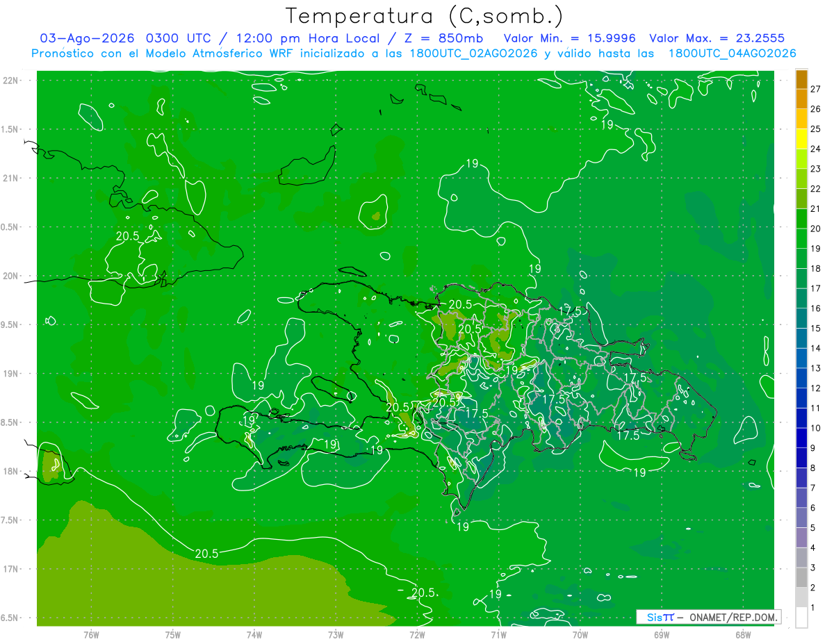Click the "0300 UTC" time text
Image resolution: width=834 pixels, height=644 pixels.
(x=179, y=38)
